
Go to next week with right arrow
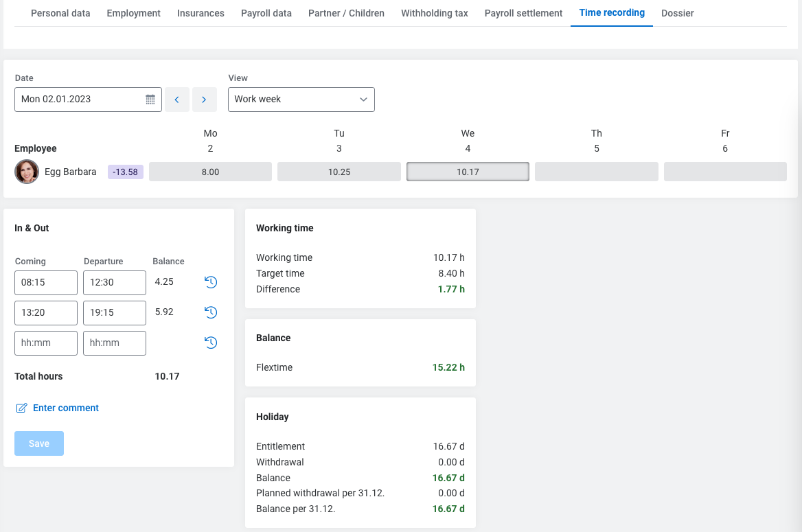(204, 100)
